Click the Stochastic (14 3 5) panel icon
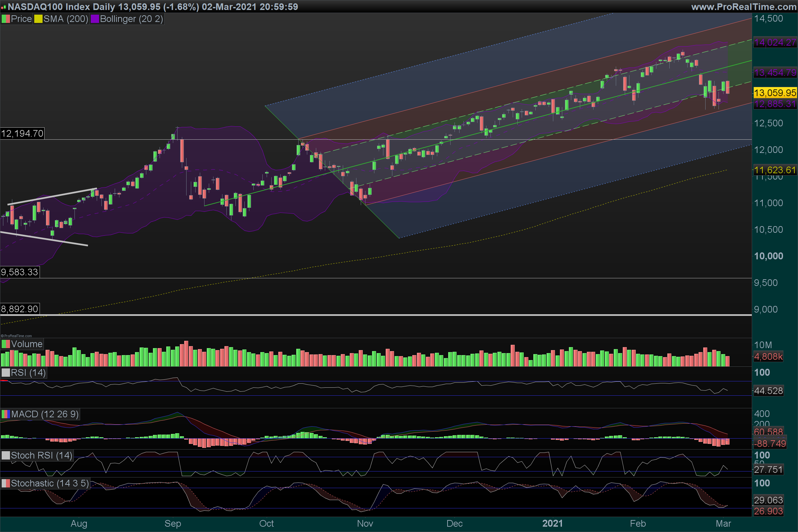The width and height of the screenshot is (798, 532). tap(6, 483)
